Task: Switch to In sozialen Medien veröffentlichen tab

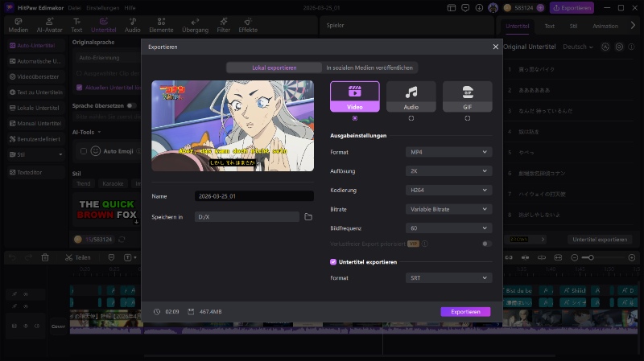Action: click(369, 68)
